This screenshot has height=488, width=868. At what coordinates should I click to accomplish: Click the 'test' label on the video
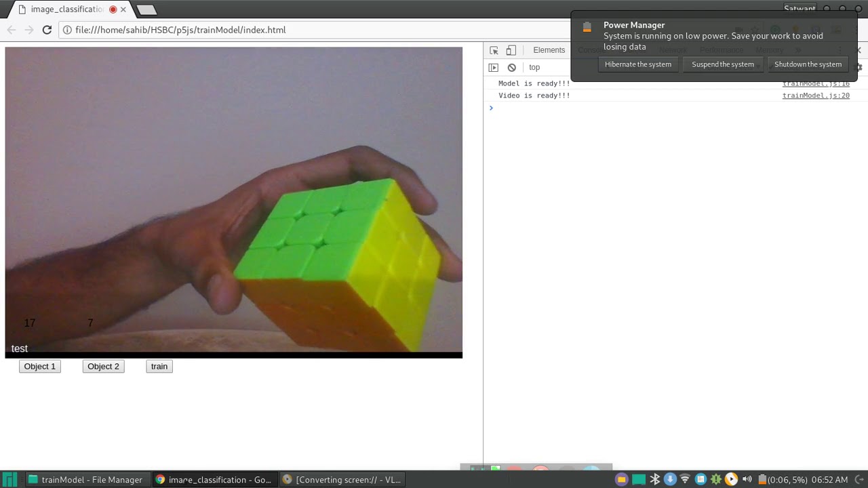click(20, 348)
